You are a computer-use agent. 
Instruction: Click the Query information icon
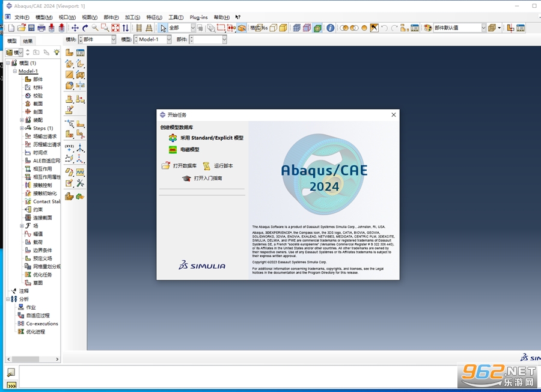[330, 28]
